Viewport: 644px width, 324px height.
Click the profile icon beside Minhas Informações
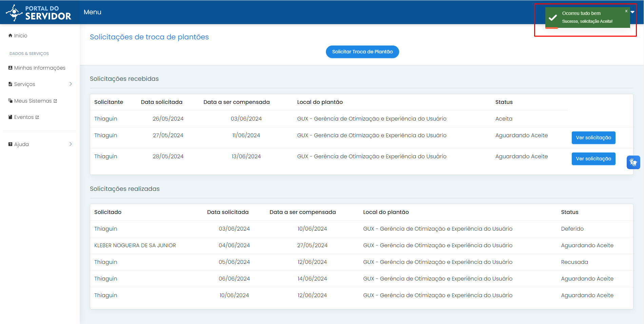pyautogui.click(x=10, y=68)
